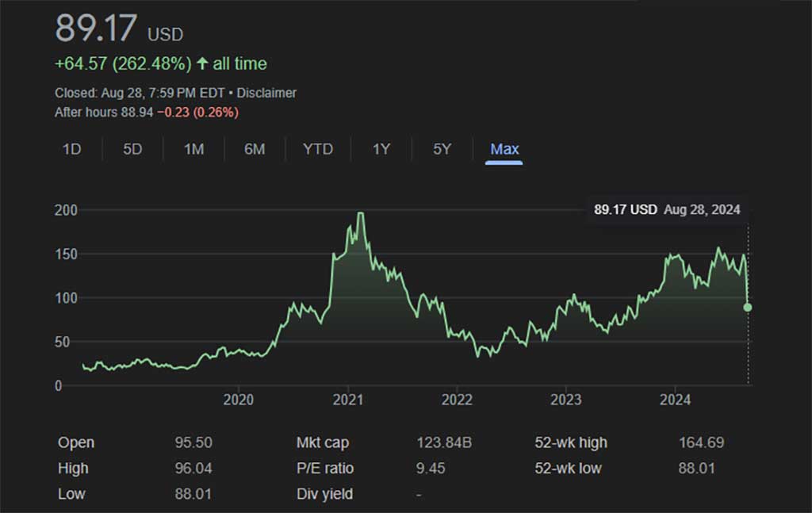
Task: Click the +64.57 (262.48%) change text
Action: tap(123, 63)
